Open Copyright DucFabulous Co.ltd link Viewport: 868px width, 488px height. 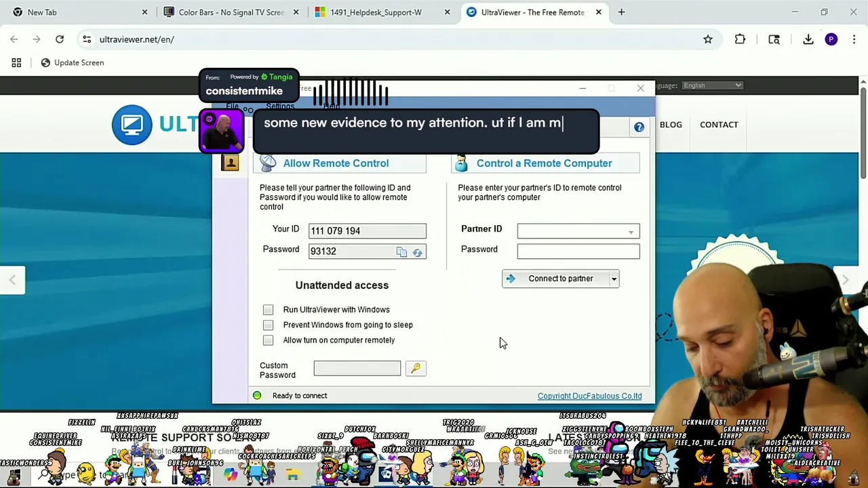click(589, 396)
